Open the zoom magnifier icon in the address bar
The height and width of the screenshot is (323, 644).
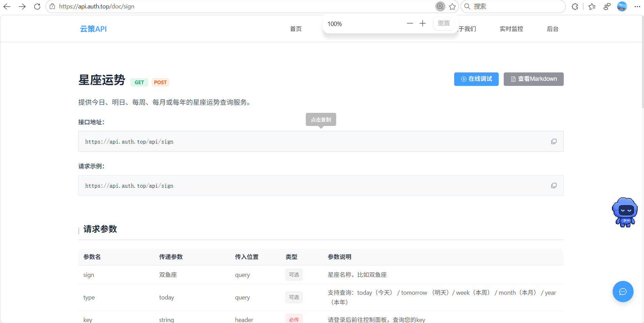pos(440,6)
